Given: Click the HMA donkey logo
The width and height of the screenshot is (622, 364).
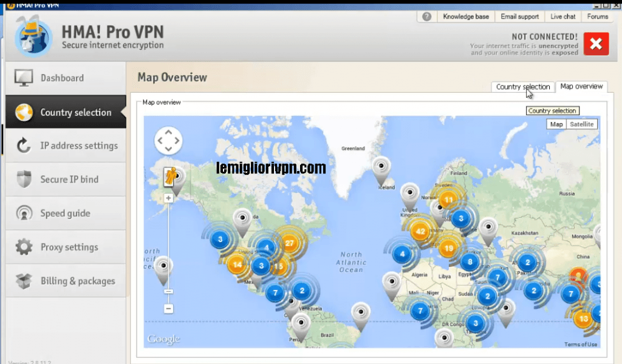Looking at the screenshot, I should point(33,36).
